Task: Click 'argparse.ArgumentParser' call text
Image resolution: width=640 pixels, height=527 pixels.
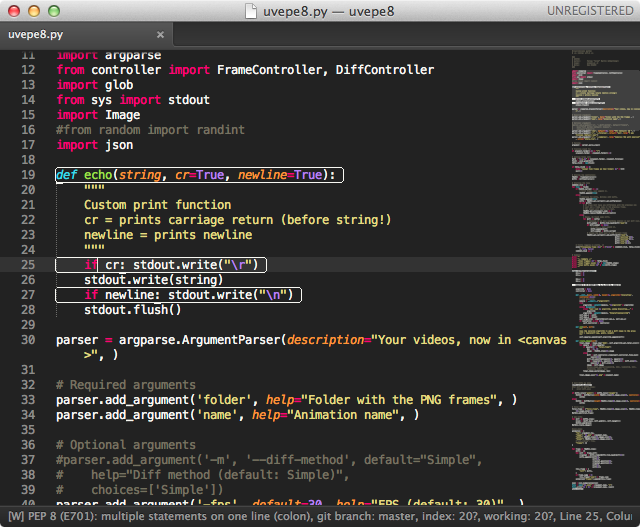Action: pos(200,340)
